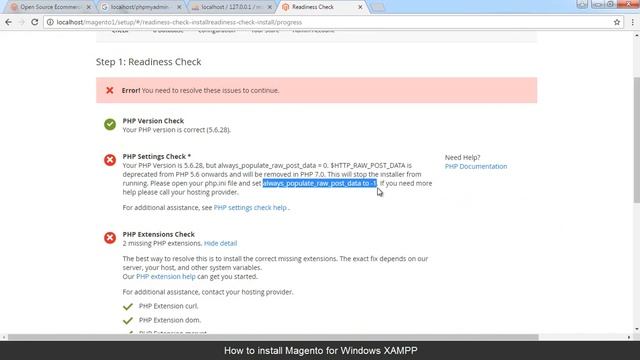This screenshot has width=640, height=360.
Task: Switch to the localhost/phpmyadmin tab
Action: coord(140,7)
